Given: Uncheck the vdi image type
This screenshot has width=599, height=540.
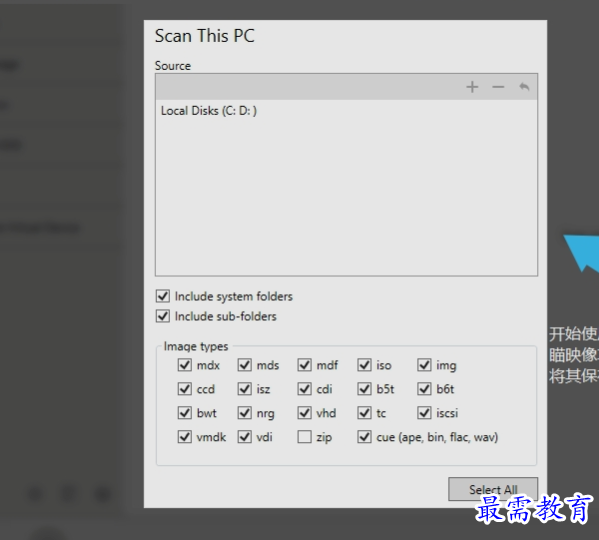Looking at the screenshot, I should [244, 437].
